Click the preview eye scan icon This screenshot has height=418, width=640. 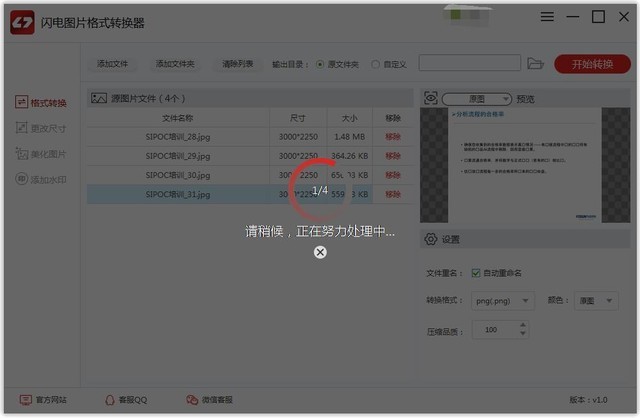(x=431, y=98)
